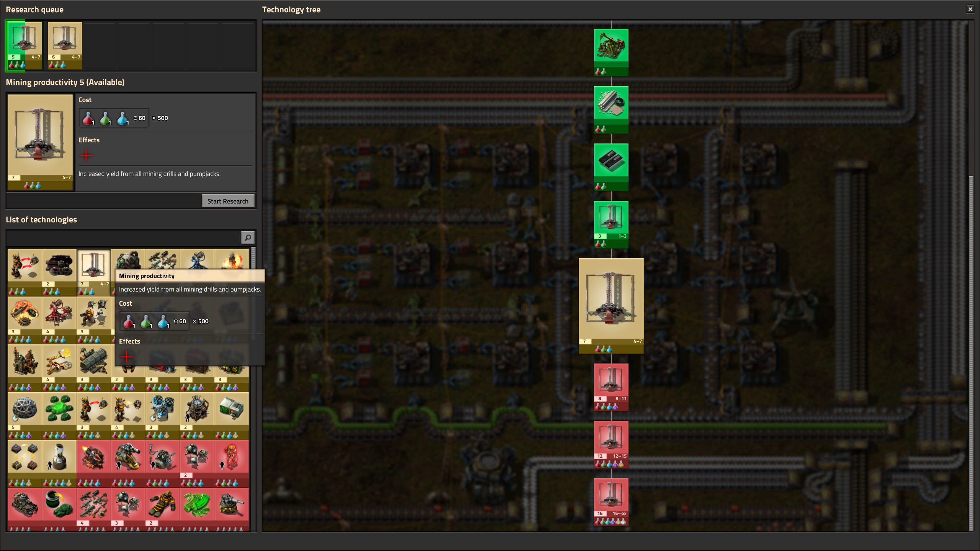Click the Start Research button

click(x=228, y=201)
